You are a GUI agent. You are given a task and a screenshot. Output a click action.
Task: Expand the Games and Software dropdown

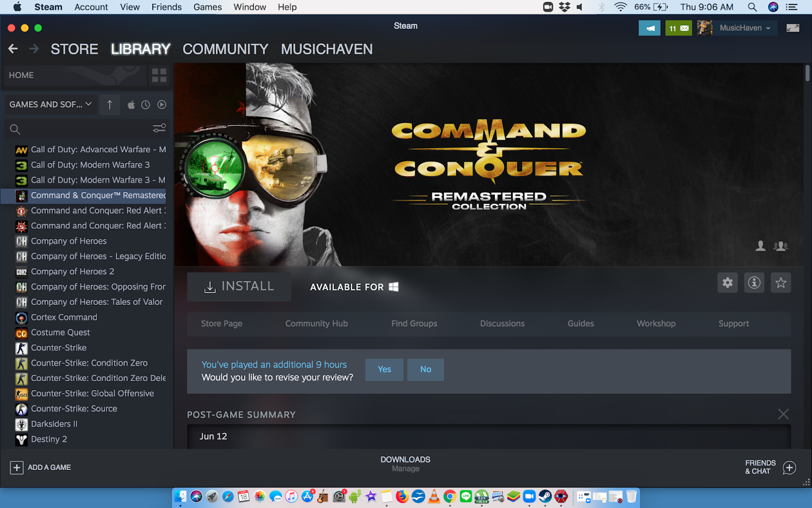(x=50, y=105)
